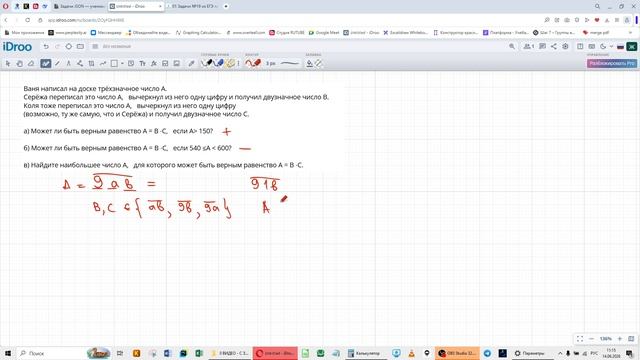Choose the black saved pen
This screenshot has height=360, width=640.
(x=207, y=63)
